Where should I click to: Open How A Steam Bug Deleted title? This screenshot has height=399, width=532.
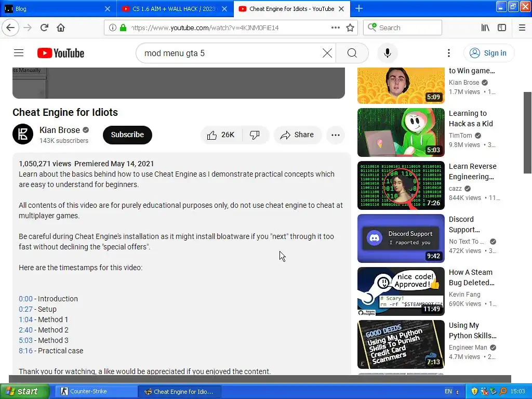click(x=471, y=277)
